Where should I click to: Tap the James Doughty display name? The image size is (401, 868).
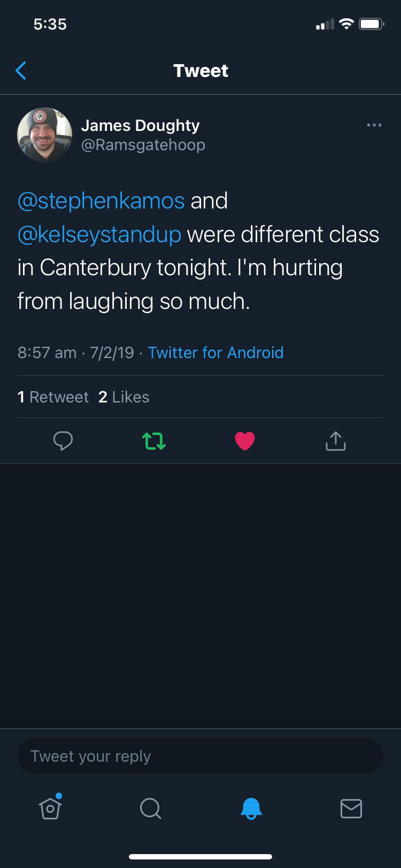(x=140, y=125)
